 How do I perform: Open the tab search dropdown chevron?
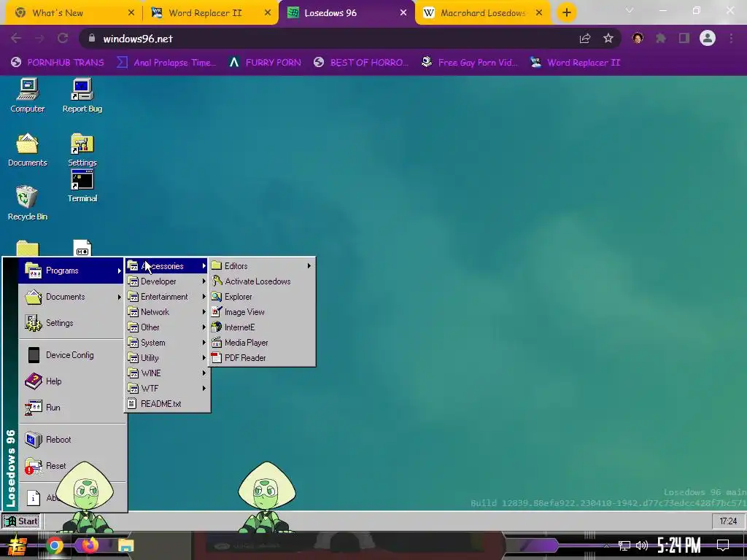[x=630, y=10]
